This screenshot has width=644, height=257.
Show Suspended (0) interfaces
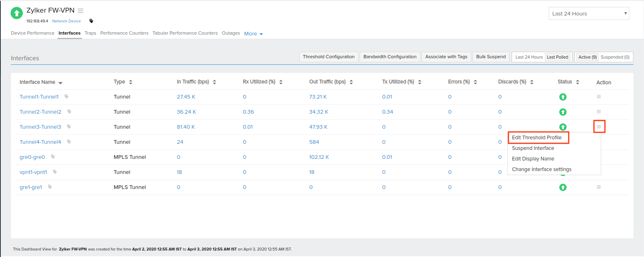pos(615,57)
